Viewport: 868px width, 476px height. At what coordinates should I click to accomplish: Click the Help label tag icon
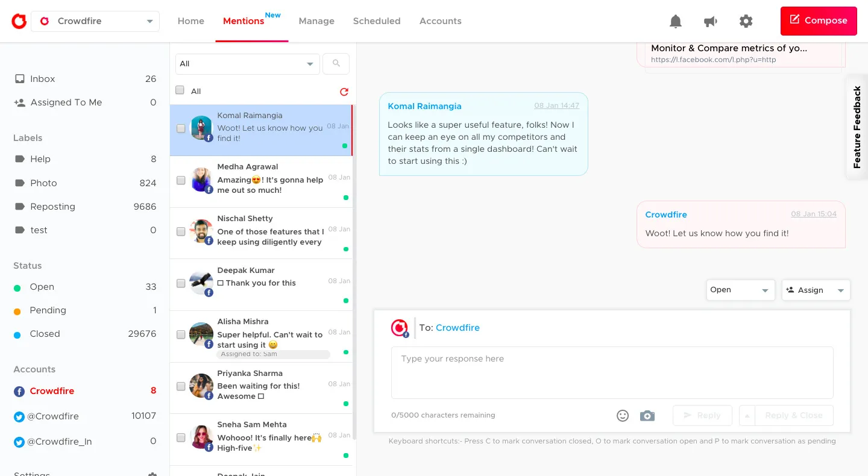pyautogui.click(x=19, y=159)
